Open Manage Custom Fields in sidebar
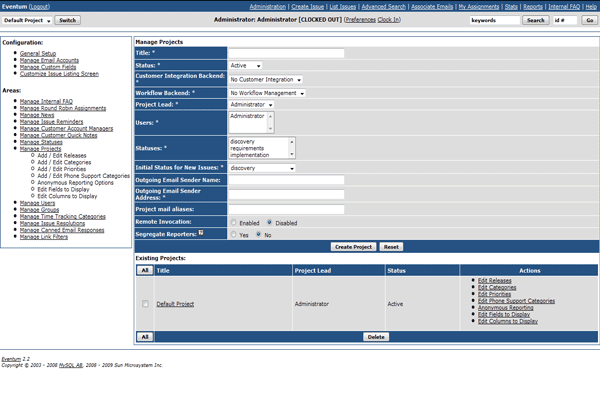Screen dimensions: 600x400 (x=48, y=67)
